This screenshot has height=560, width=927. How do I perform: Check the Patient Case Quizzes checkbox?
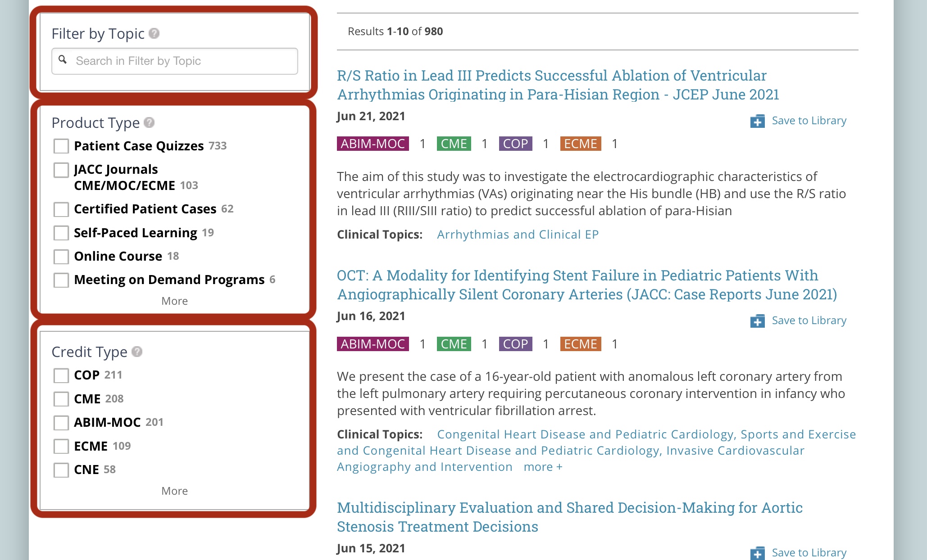click(x=61, y=146)
